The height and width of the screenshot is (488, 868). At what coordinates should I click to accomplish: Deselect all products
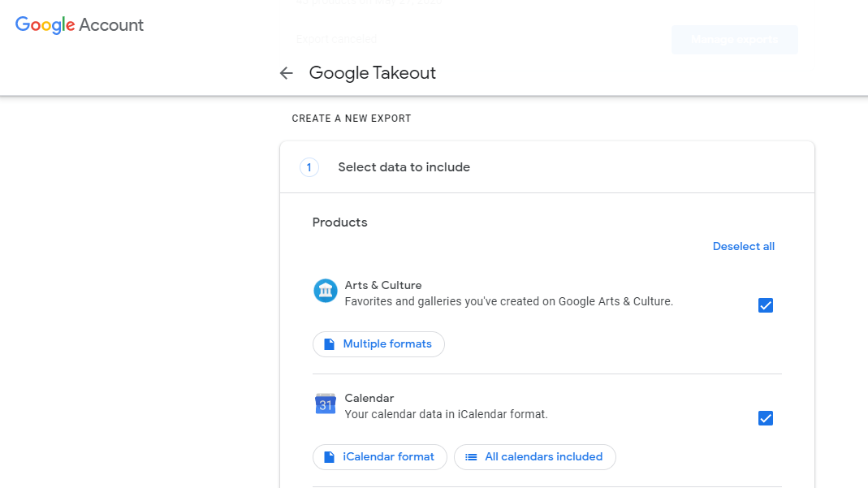click(x=743, y=246)
